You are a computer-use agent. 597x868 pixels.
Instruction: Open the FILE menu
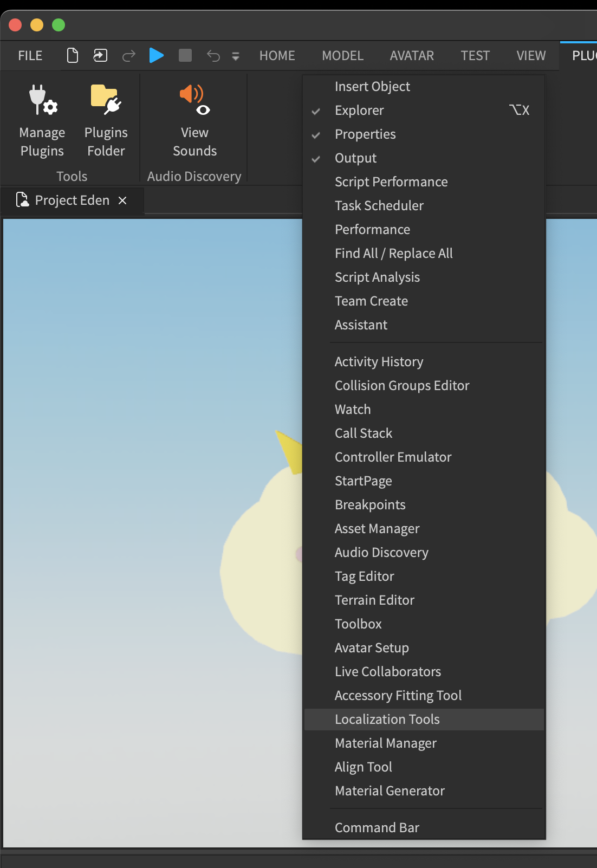pyautogui.click(x=30, y=56)
